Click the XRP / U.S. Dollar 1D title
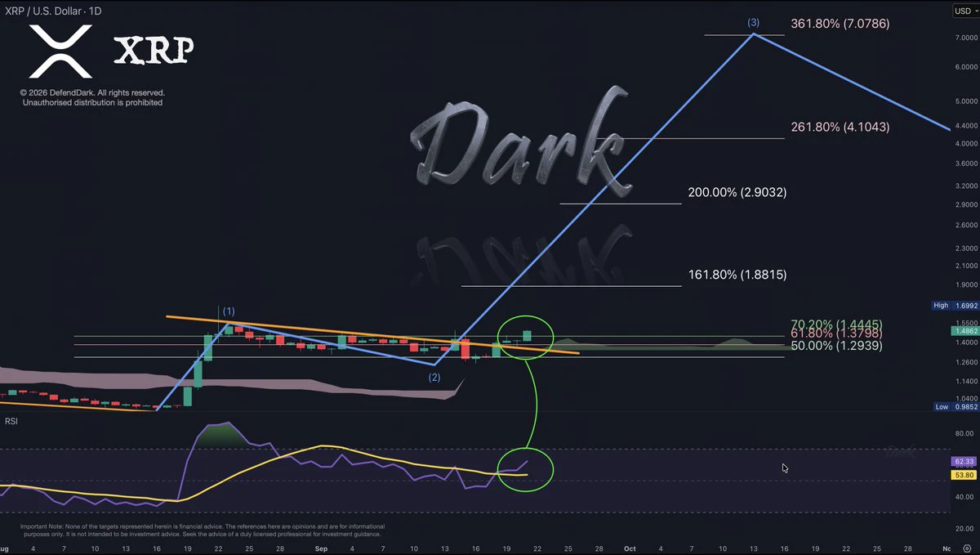 click(53, 11)
